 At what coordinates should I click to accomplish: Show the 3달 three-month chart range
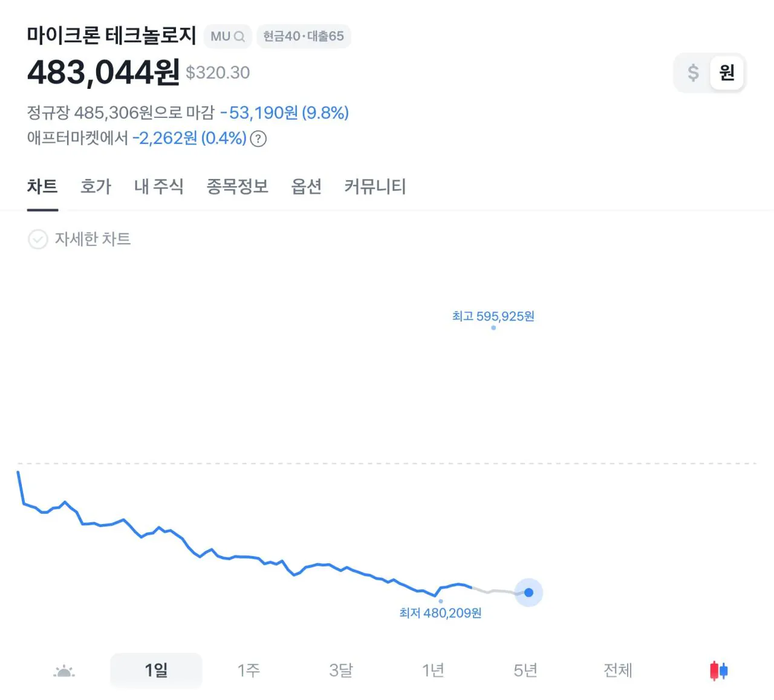click(341, 670)
